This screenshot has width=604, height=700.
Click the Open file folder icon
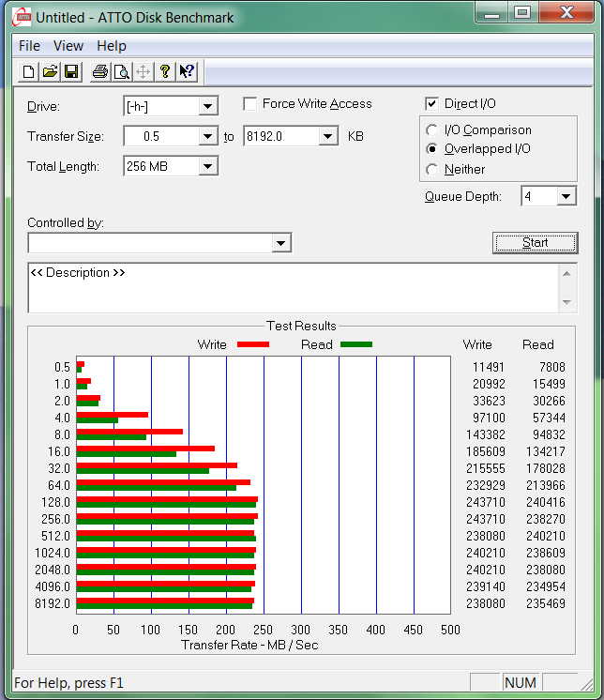click(50, 71)
